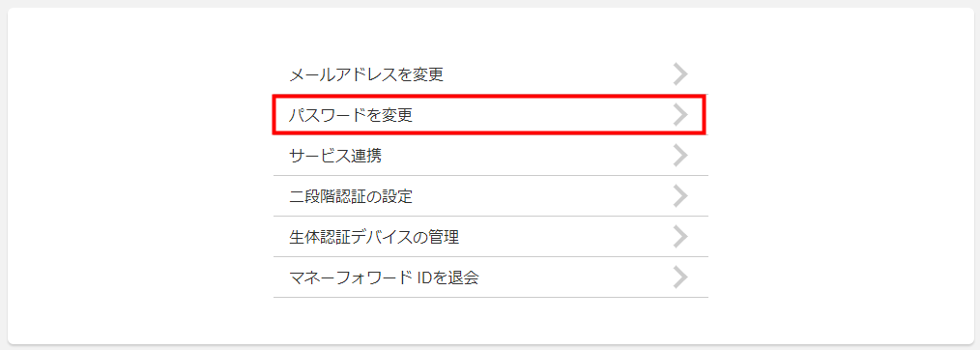Click the chevron icon for サービス連携

(x=680, y=156)
